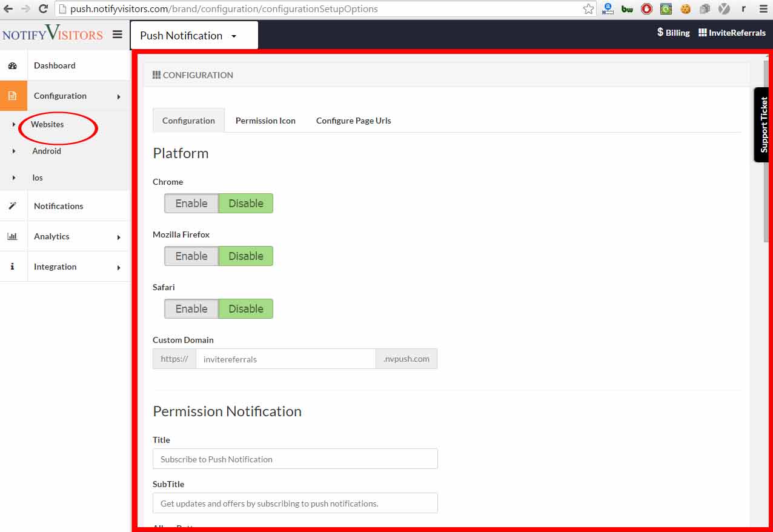Screen dimensions: 773x532
Task: Click the hamburger menu beside NotifyVisitors logo
Action: [118, 34]
